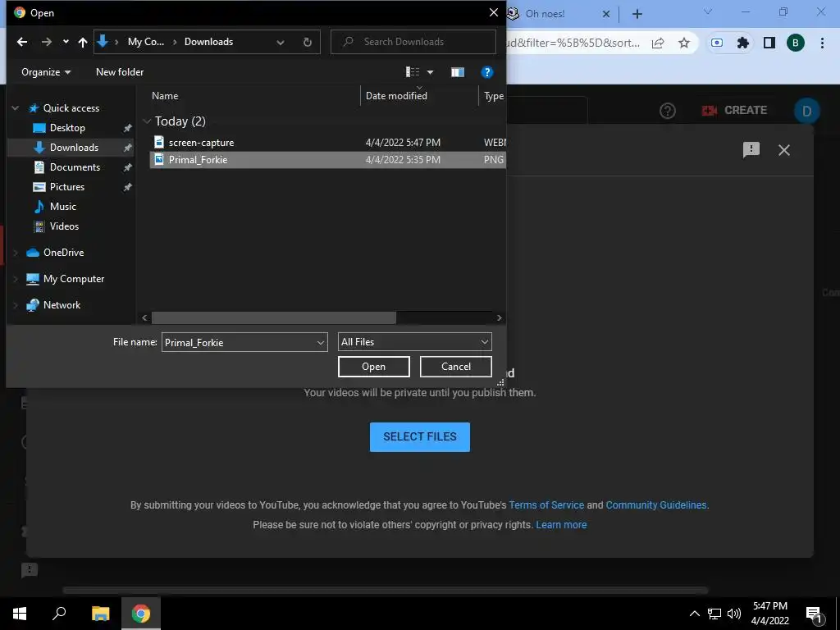Viewport: 840px width, 630px height.
Task: Click the CREATE button in YouTube Studio
Action: [x=734, y=111]
